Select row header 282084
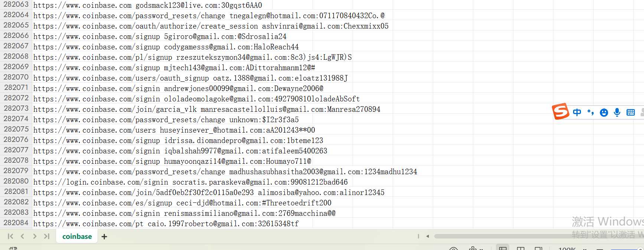The image size is (644, 250). (x=16, y=223)
